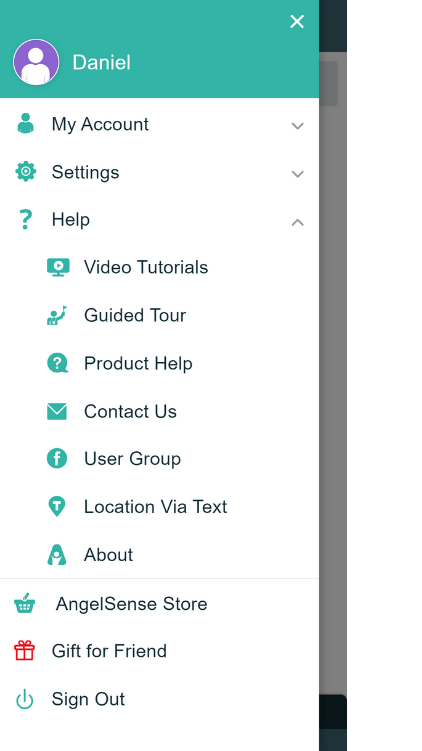Open Video Tutorials menu entry
This screenshot has height=751, width=422.
159,267
